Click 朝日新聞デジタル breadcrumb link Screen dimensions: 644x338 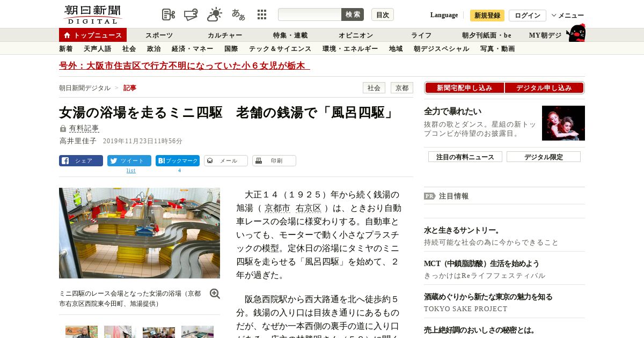point(85,87)
